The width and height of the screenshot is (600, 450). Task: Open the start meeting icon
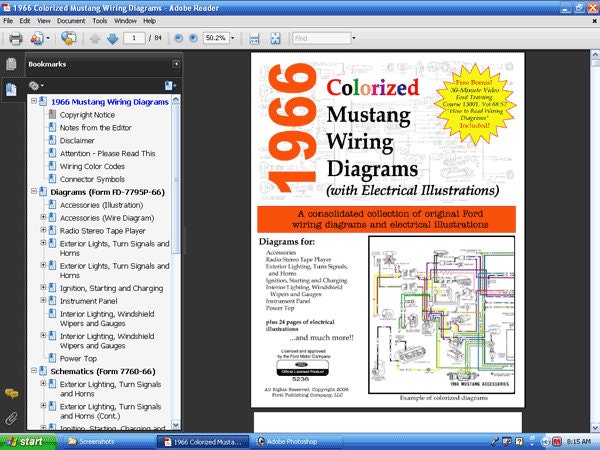pyautogui.click(x=69, y=38)
